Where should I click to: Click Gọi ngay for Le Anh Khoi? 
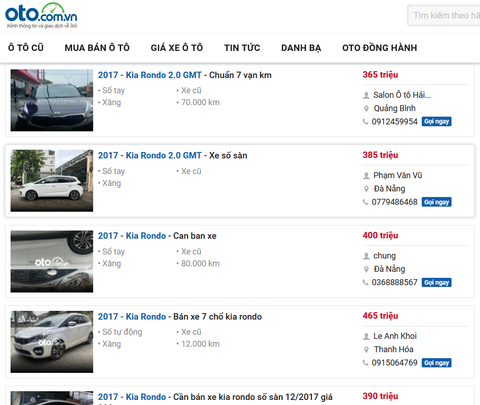[x=436, y=363]
